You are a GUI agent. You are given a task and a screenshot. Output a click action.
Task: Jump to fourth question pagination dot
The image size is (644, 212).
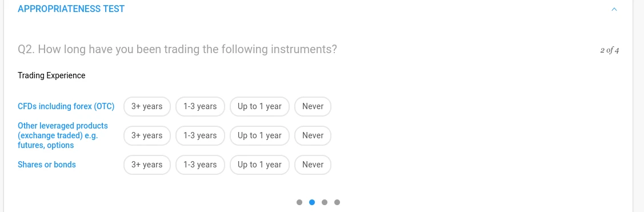(x=337, y=202)
